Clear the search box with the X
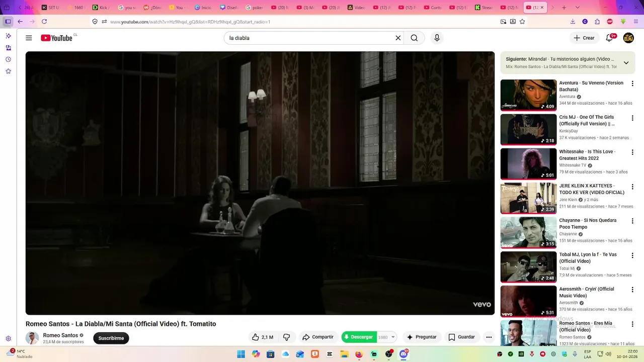Screen dimensions: 644x362 [x=398, y=38]
